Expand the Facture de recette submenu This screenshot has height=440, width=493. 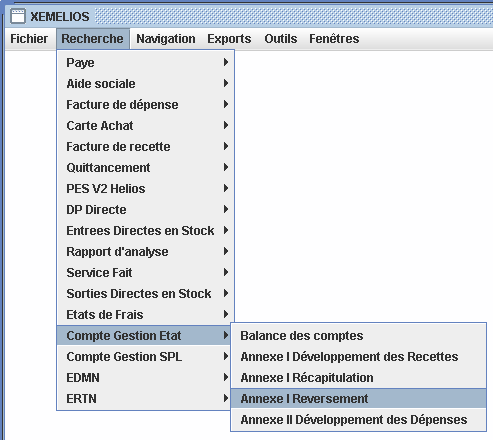[145, 147]
